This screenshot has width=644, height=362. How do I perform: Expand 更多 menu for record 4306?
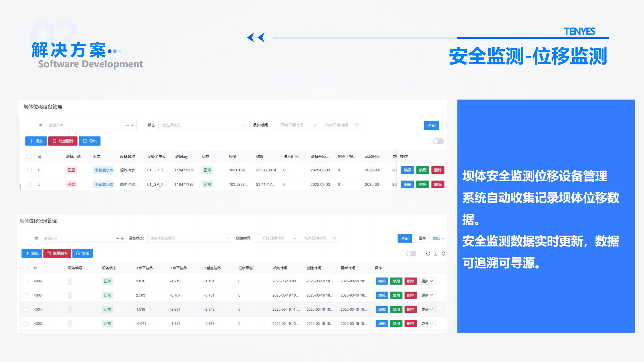click(427, 281)
